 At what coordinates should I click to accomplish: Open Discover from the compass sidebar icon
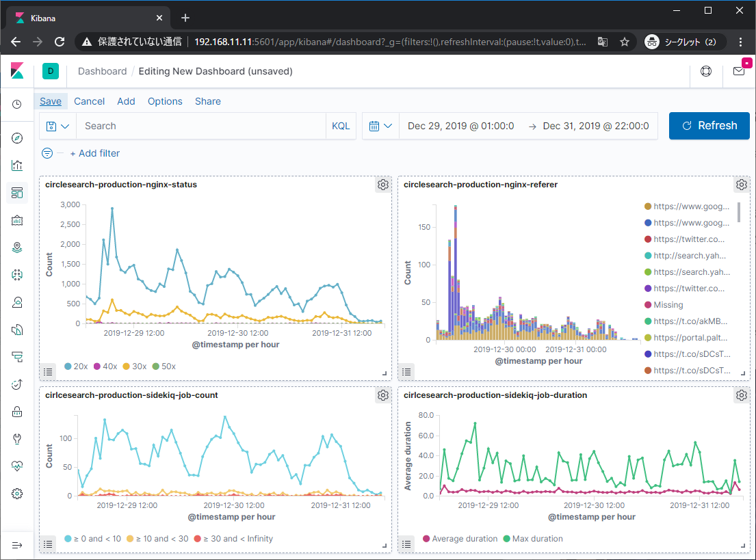(x=17, y=139)
